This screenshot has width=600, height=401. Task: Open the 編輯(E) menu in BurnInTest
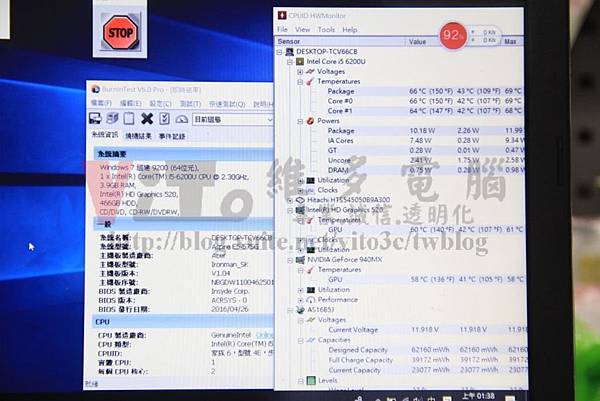[130, 103]
